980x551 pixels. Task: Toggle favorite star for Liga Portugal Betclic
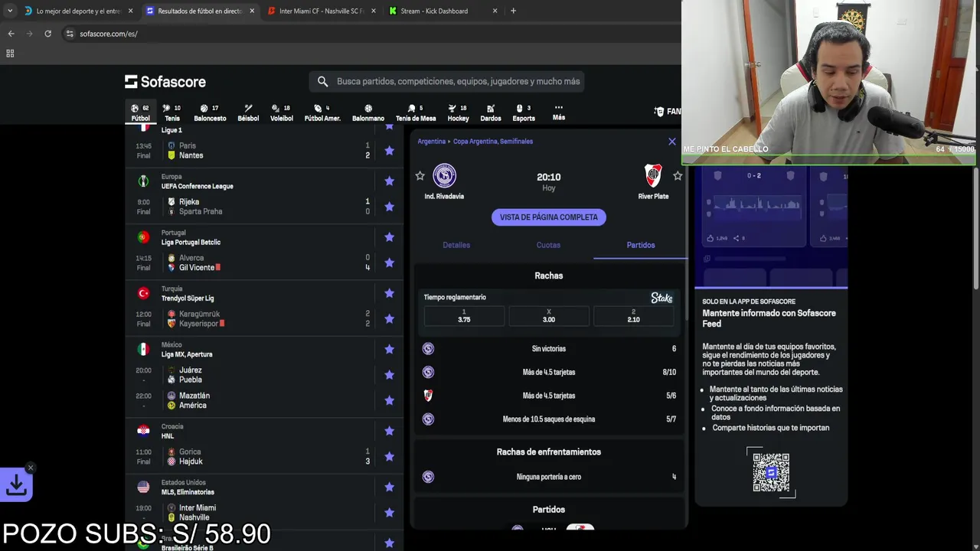[389, 237]
